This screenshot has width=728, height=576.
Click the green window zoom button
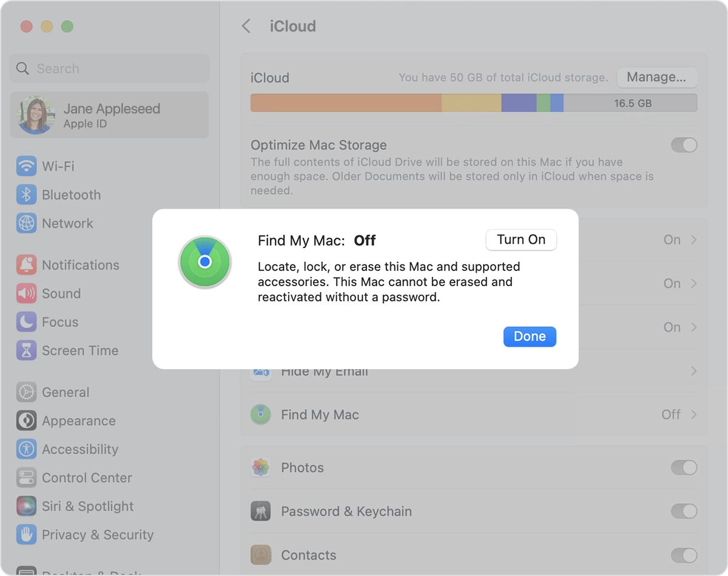67,27
